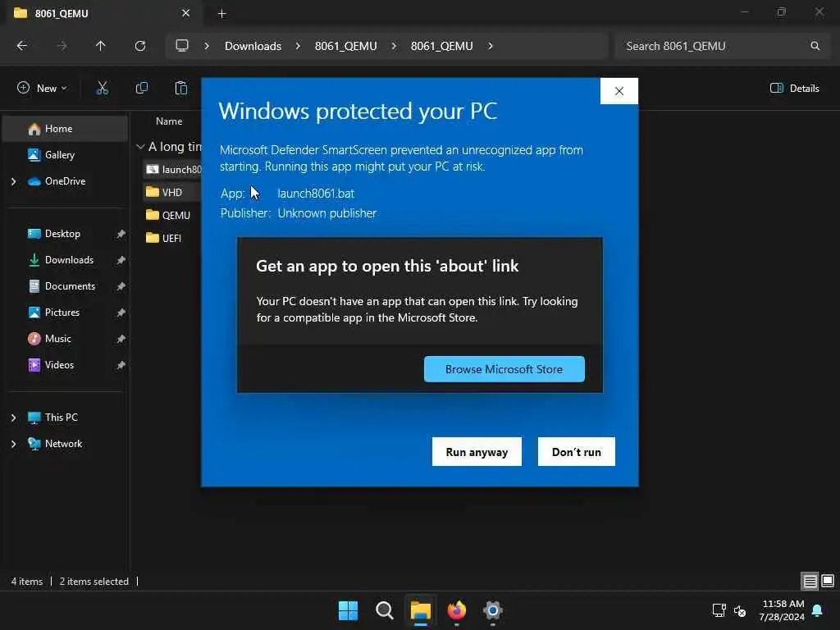
Task: Close the 8061_QEMU tab
Action: click(x=186, y=13)
